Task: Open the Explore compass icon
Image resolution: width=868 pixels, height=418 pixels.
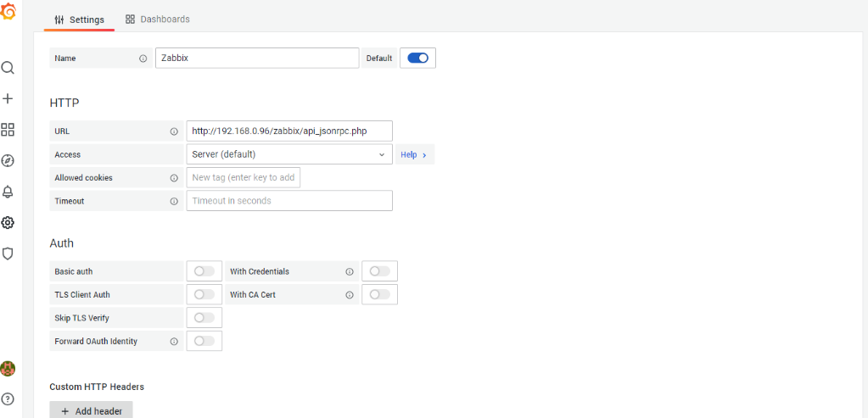Action: tap(8, 161)
